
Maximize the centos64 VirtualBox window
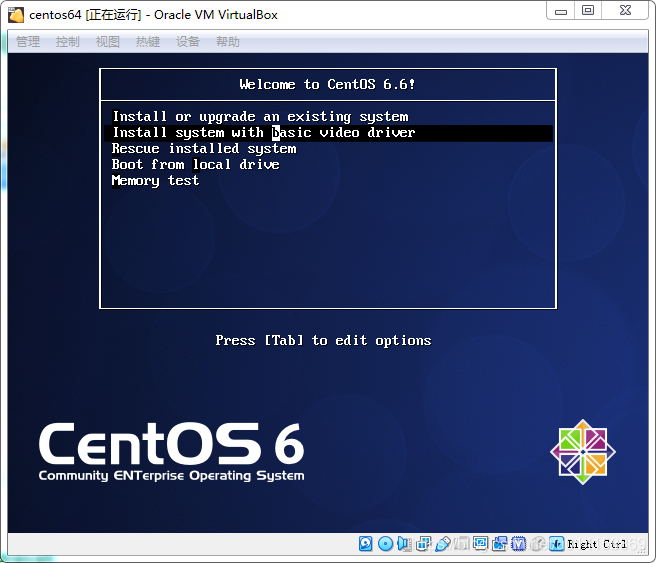tap(588, 10)
